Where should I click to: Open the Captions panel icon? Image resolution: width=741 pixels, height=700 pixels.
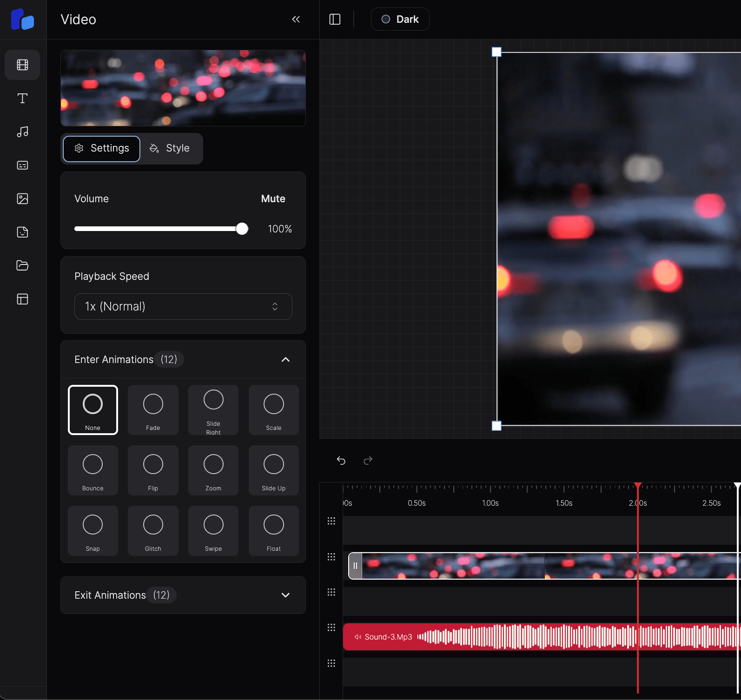(x=22, y=165)
